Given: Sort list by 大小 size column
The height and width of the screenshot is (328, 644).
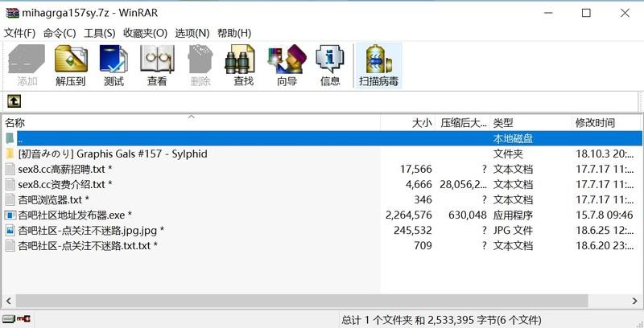Looking at the screenshot, I should coord(421,123).
